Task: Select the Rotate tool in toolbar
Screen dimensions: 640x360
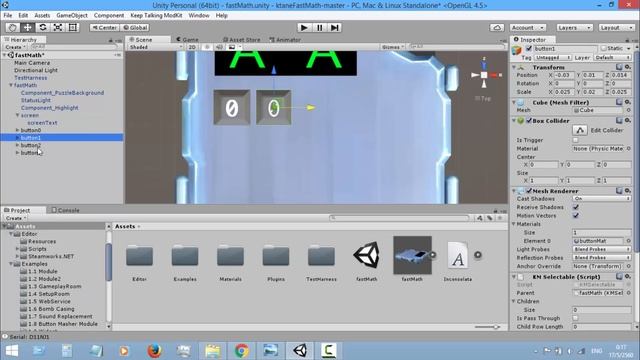Action: 42,27
